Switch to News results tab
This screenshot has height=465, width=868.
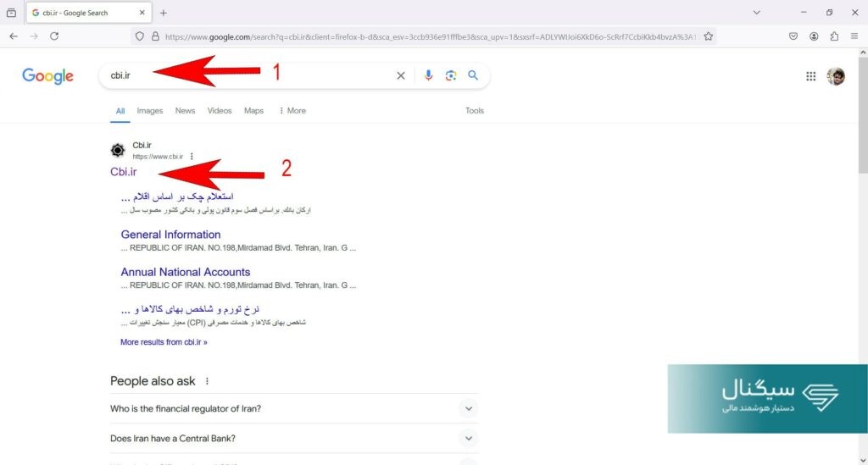(x=185, y=111)
